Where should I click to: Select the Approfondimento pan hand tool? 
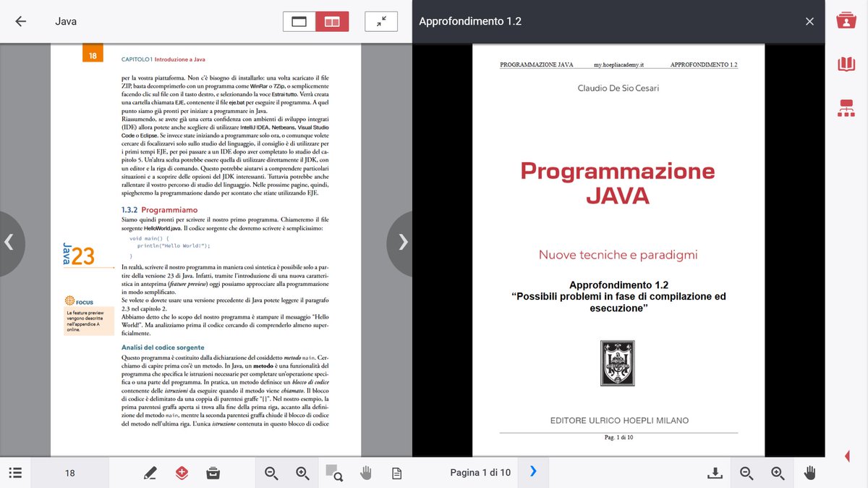click(810, 473)
